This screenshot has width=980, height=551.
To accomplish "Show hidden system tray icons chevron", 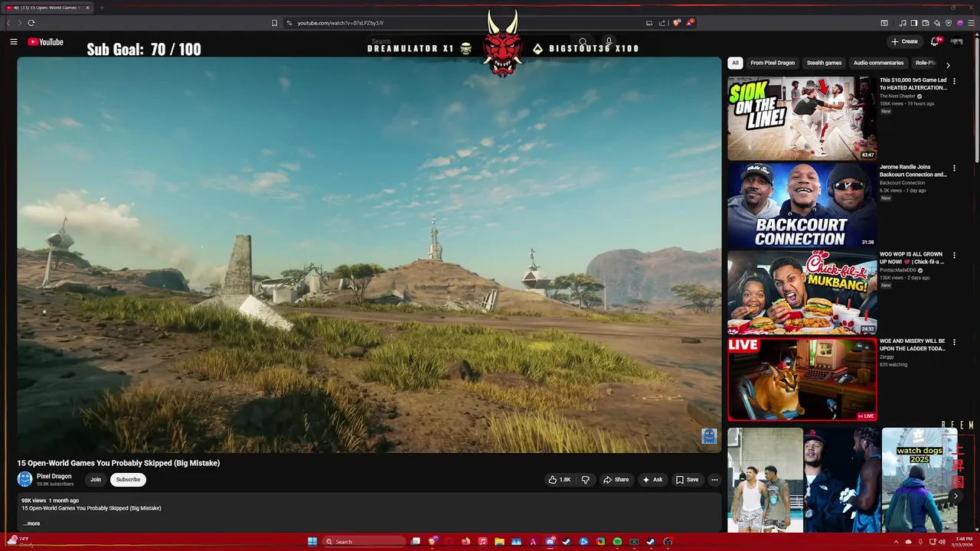I will [x=897, y=542].
